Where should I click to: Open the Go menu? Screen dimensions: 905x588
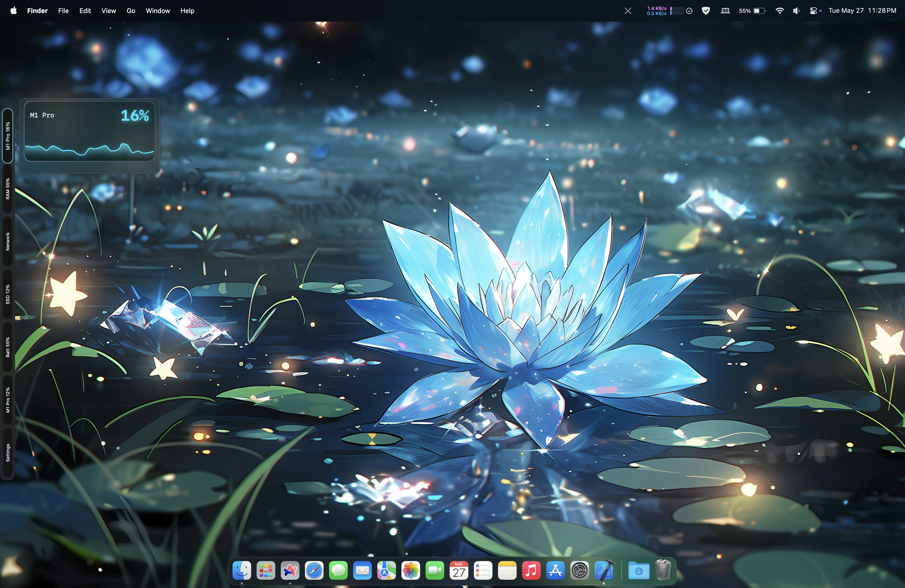coord(131,11)
